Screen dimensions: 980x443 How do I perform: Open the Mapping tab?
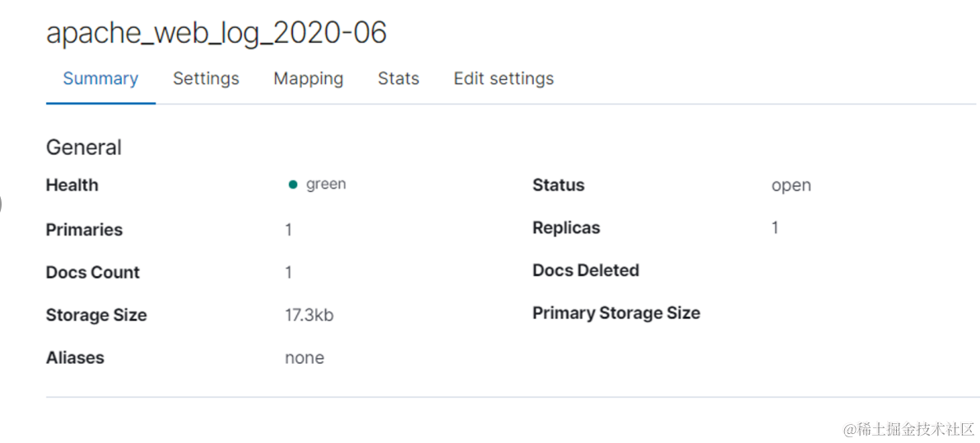tap(308, 79)
